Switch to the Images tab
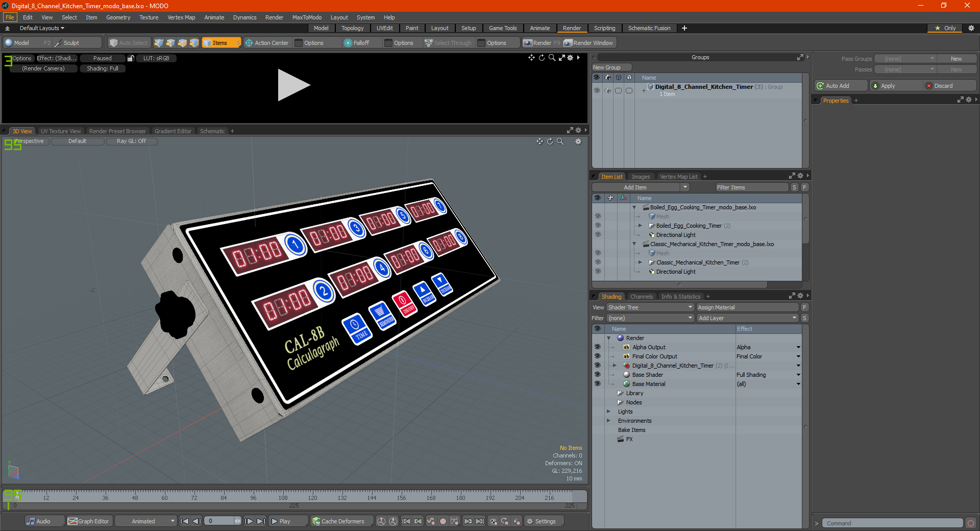This screenshot has height=531, width=980. pos(641,177)
